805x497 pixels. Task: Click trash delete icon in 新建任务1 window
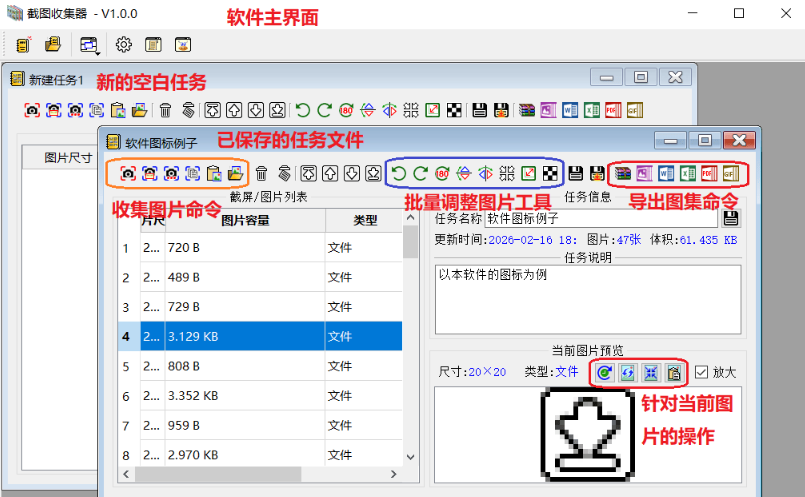(x=165, y=110)
